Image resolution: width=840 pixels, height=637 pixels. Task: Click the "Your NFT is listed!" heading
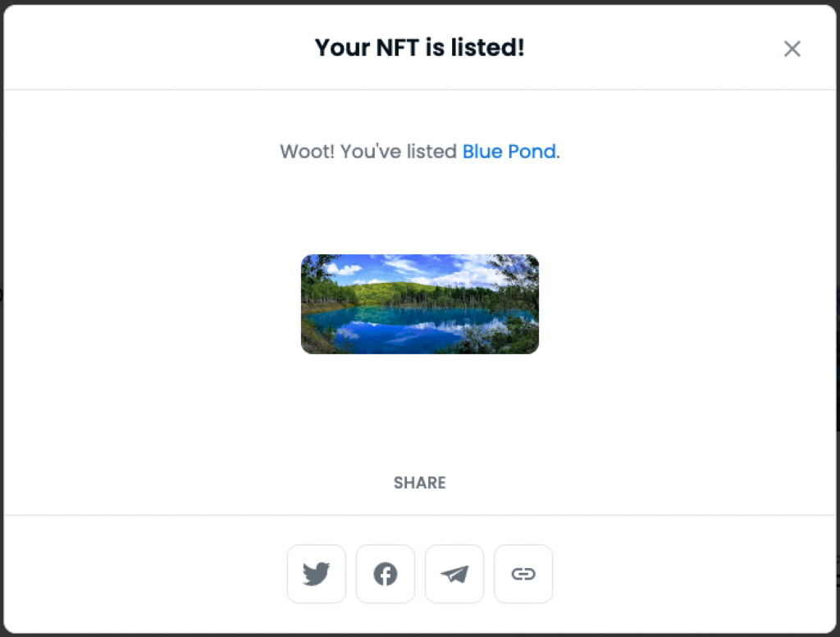click(420, 48)
